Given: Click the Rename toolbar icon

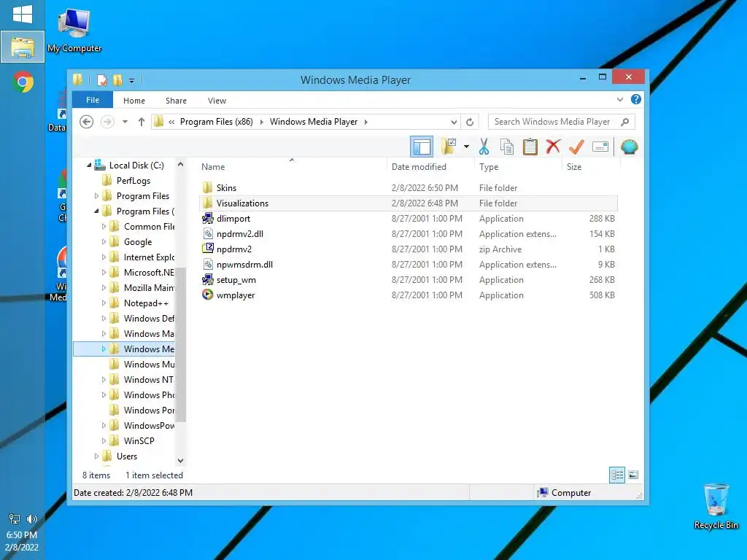Looking at the screenshot, I should [600, 147].
